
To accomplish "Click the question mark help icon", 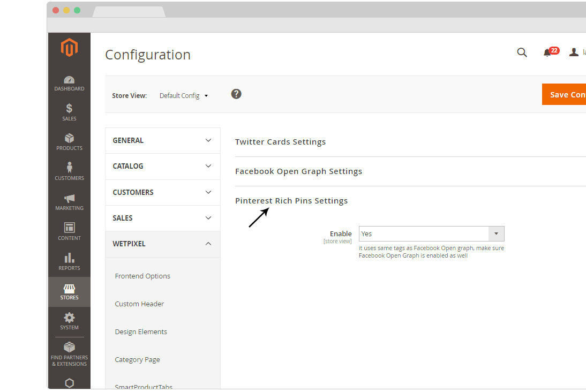I will tap(236, 94).
